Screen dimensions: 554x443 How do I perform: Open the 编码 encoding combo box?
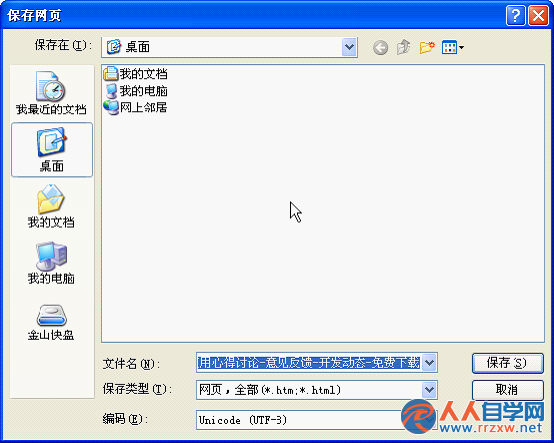(316, 420)
